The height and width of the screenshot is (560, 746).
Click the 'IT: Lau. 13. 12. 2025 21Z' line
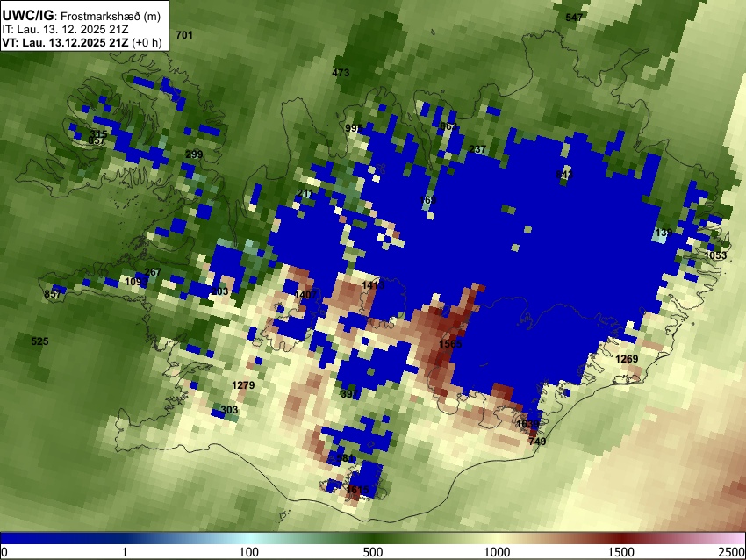[x=65, y=30]
